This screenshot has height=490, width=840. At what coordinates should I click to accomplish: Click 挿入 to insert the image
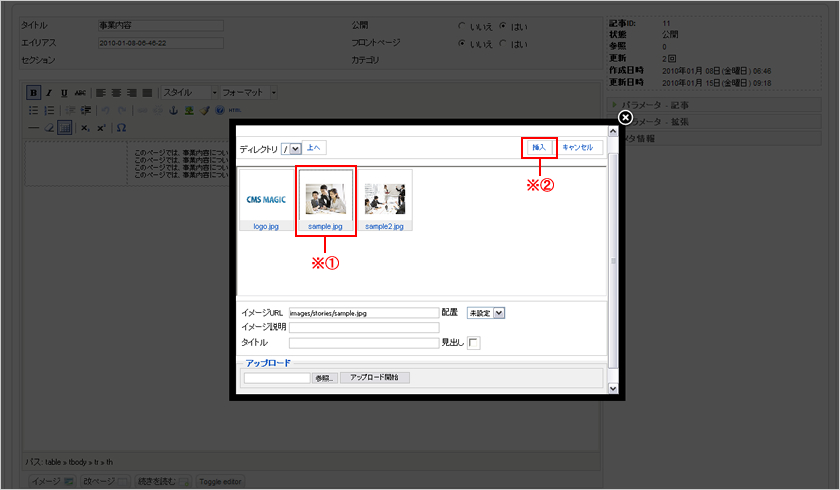tap(539, 147)
